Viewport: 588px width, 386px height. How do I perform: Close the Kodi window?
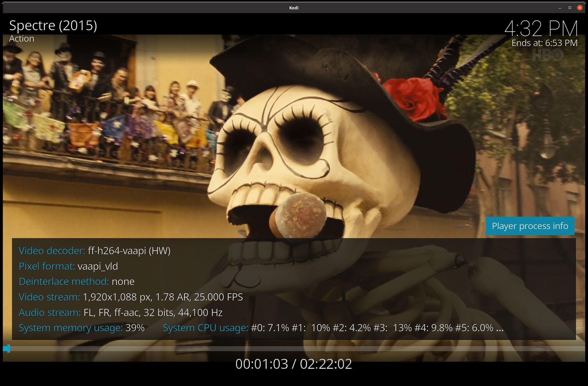tap(580, 8)
